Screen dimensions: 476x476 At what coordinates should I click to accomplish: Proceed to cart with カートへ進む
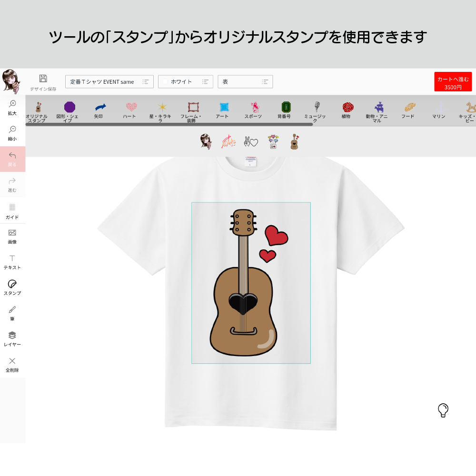(453, 82)
